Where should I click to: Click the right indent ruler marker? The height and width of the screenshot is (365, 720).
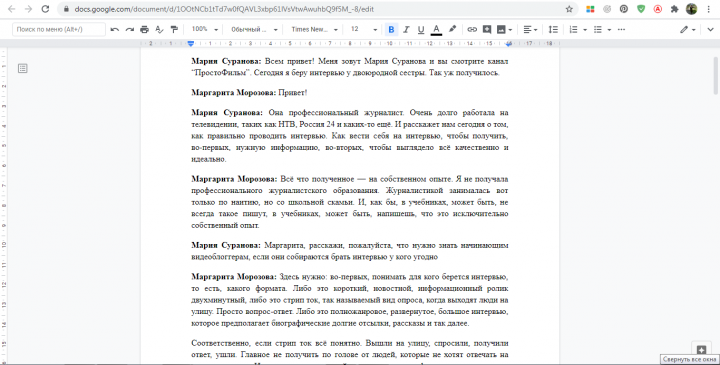pyautogui.click(x=508, y=44)
